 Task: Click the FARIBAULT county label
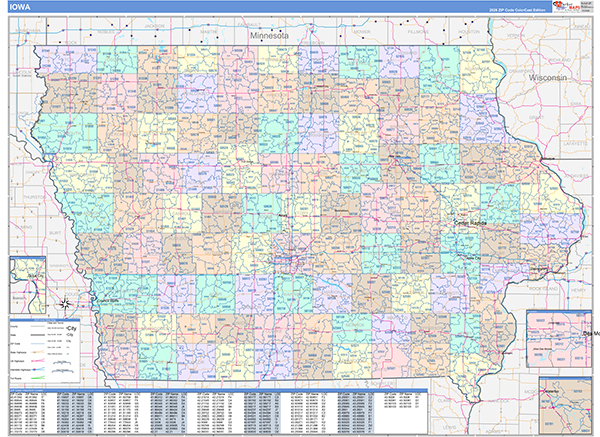(x=249, y=24)
